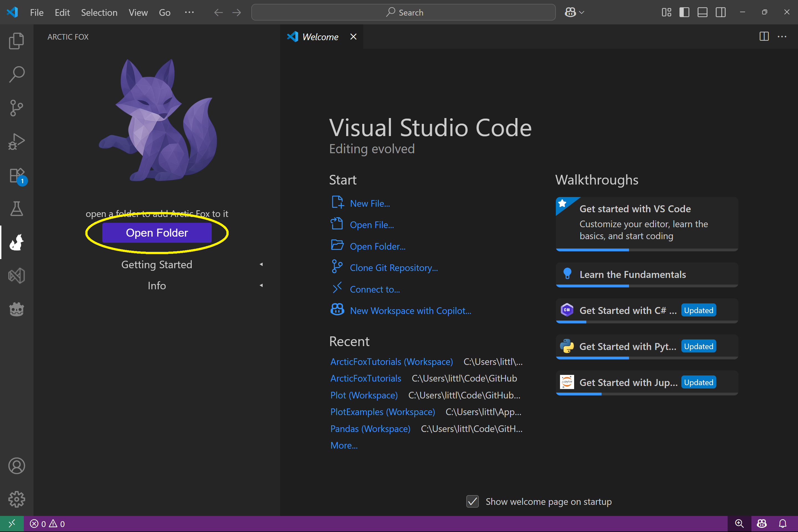Open the Selection menu

[x=99, y=12]
